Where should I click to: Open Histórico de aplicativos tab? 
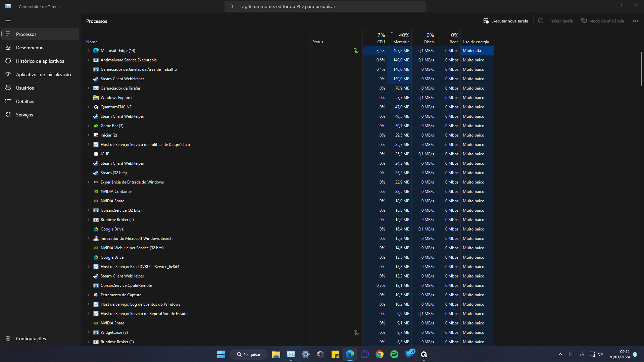click(40, 61)
